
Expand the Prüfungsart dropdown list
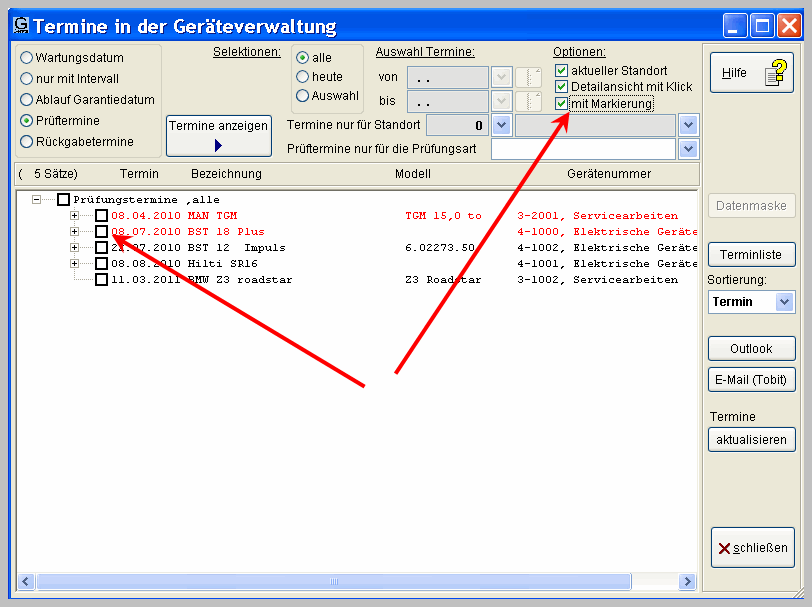(x=687, y=149)
